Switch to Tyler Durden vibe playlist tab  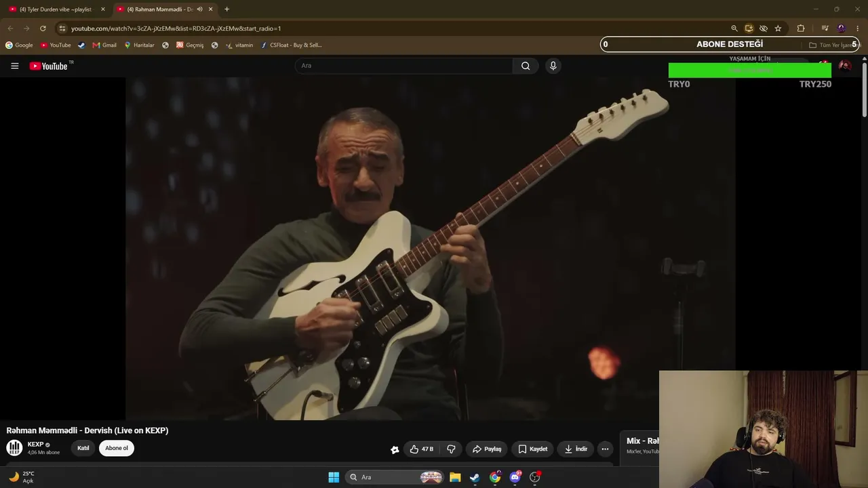coord(56,9)
